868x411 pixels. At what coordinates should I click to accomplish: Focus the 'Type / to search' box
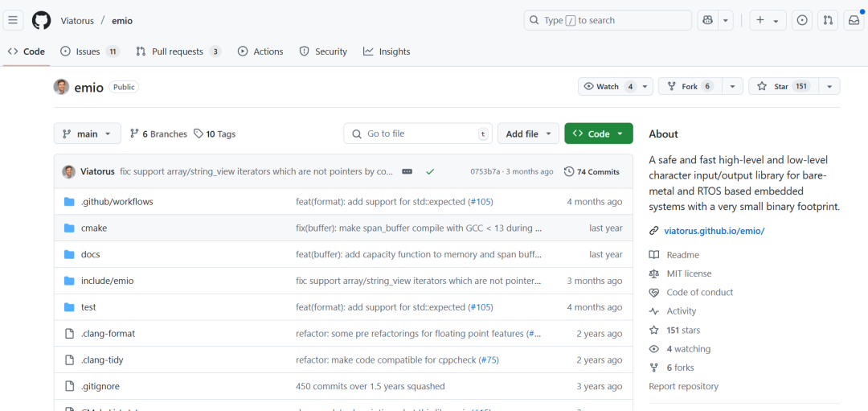click(608, 20)
